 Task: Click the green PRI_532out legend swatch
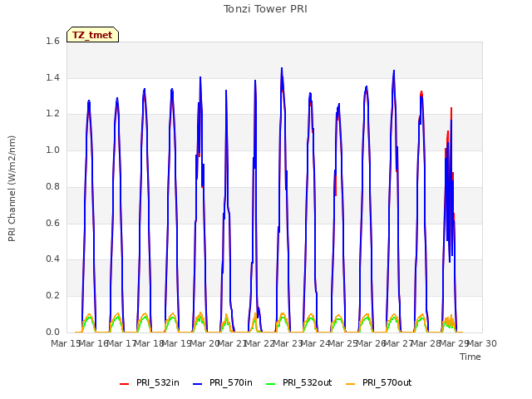271,384
